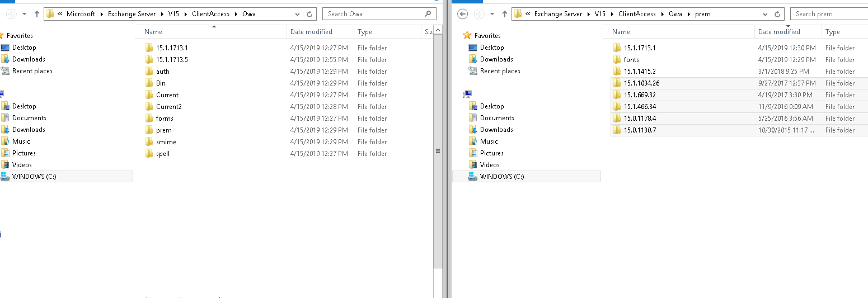Viewport: 868px width, 298px height.
Task: Open Pictures in prem window sidebar
Action: tap(492, 153)
